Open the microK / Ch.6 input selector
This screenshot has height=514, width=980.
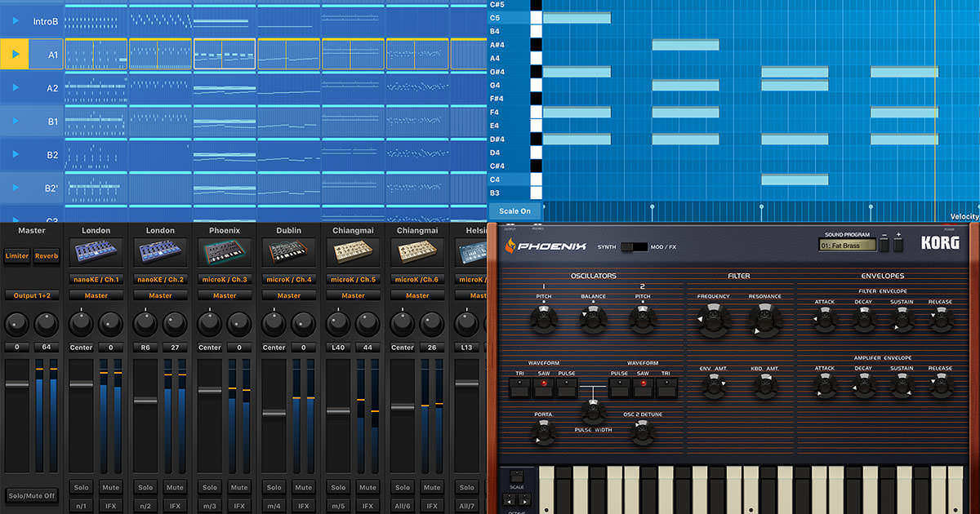tap(417, 280)
